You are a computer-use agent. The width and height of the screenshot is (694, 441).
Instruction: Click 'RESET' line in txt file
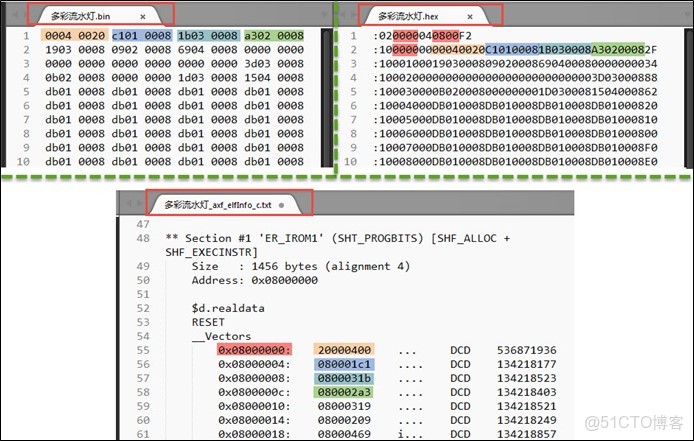point(208,322)
